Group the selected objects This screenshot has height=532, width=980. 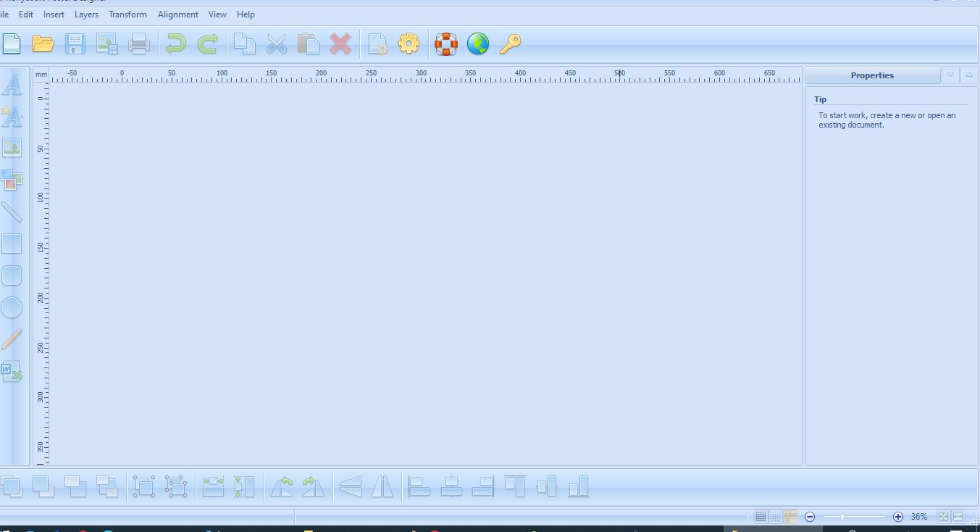pos(143,486)
